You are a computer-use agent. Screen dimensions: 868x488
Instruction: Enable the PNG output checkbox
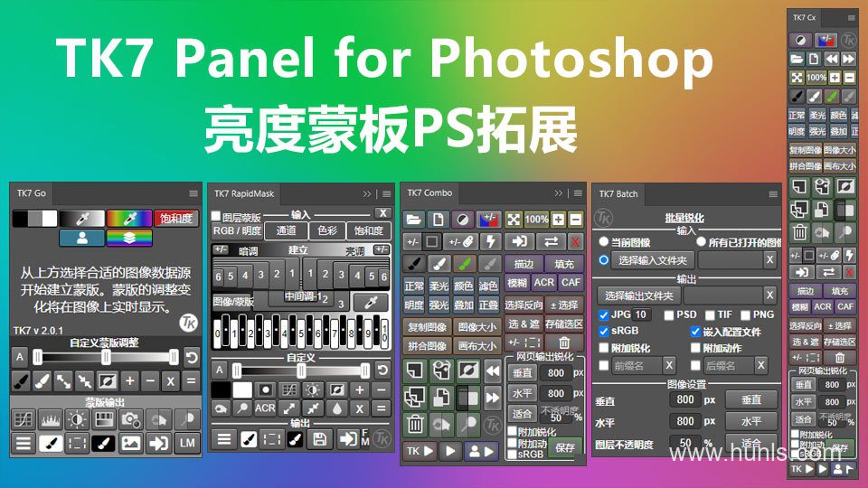[745, 314]
